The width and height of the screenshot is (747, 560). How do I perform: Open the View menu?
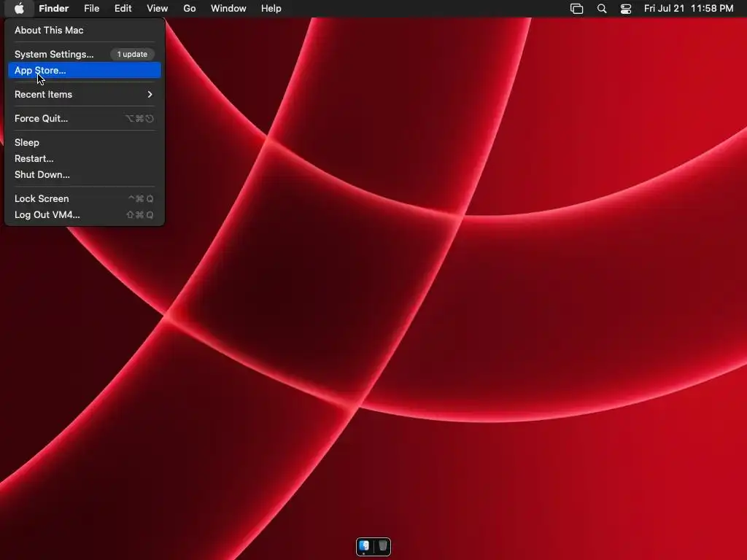[x=158, y=9]
